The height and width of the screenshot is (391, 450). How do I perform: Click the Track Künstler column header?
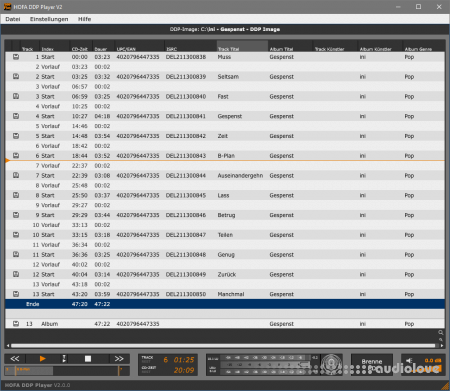tap(335, 46)
